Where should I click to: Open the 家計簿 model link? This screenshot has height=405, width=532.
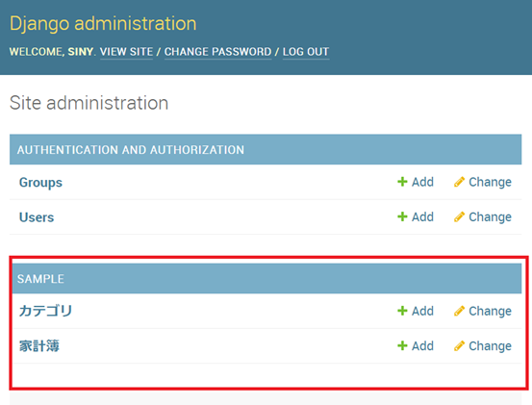pos(39,346)
